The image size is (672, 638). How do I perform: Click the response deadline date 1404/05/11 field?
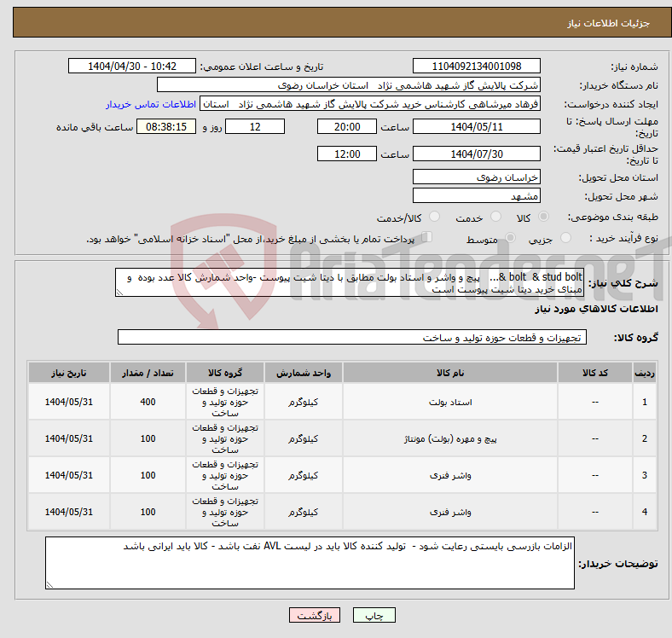476,126
